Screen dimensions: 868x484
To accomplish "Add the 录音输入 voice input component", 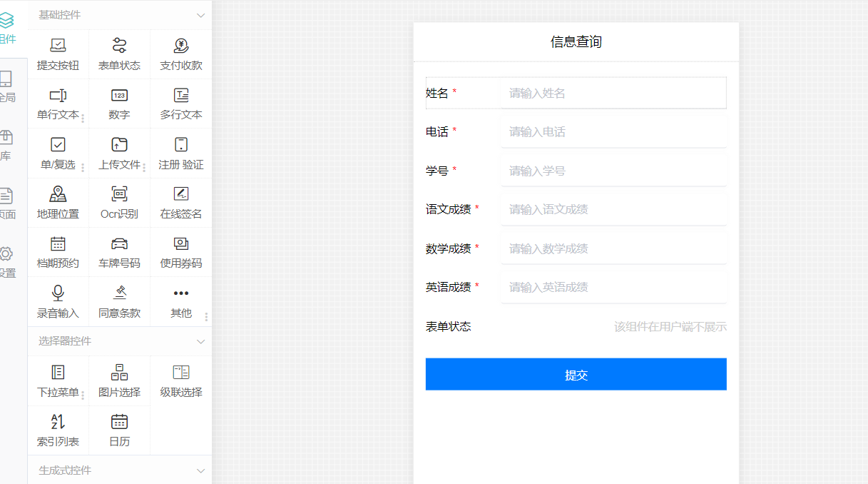I will (x=58, y=301).
